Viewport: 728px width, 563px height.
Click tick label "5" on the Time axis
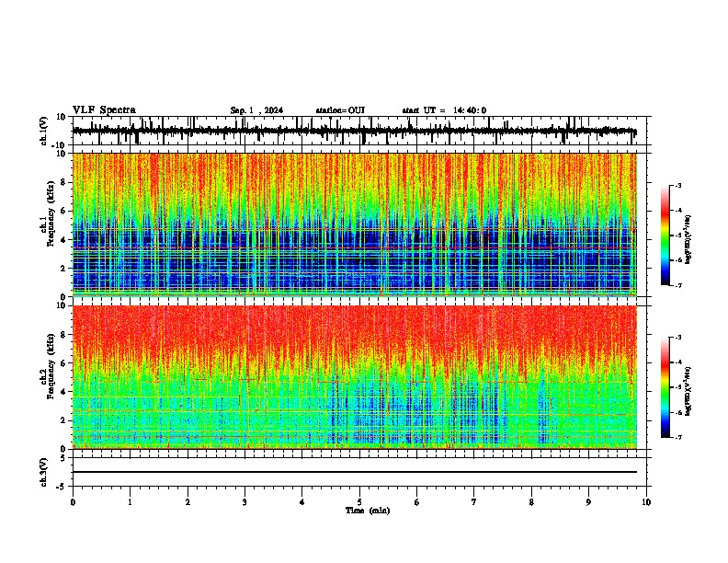point(359,502)
